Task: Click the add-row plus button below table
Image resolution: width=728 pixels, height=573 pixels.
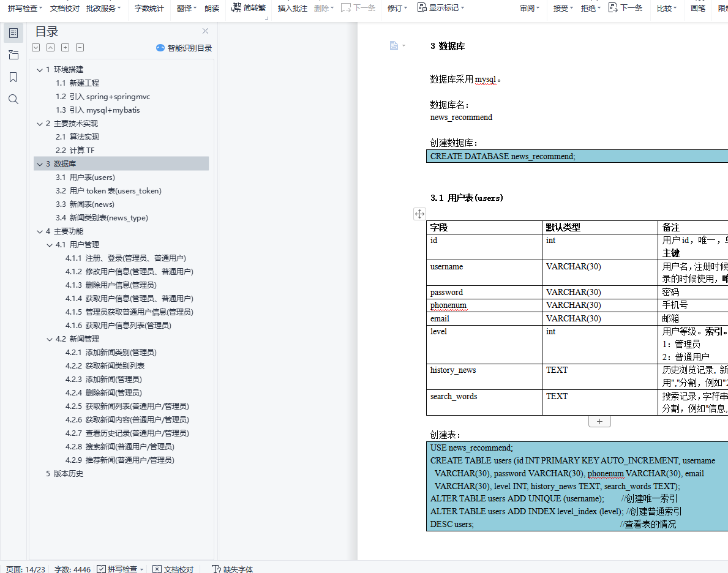Action: pyautogui.click(x=599, y=422)
